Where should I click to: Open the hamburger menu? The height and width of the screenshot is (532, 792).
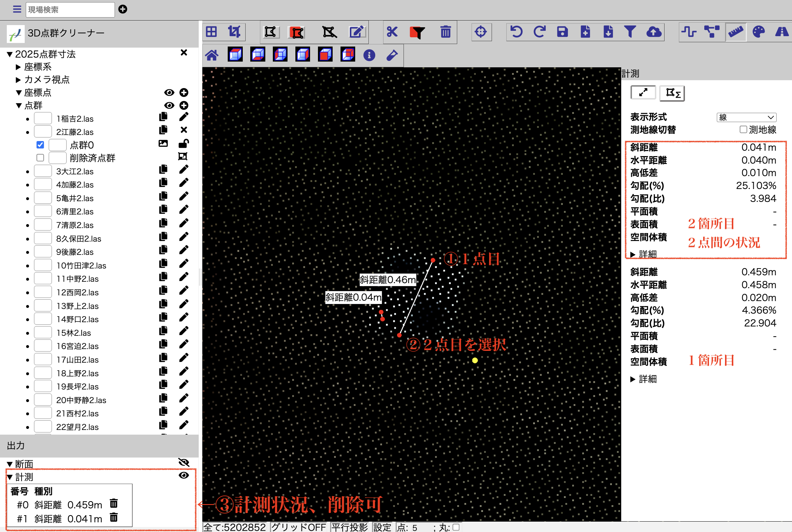[x=17, y=9]
